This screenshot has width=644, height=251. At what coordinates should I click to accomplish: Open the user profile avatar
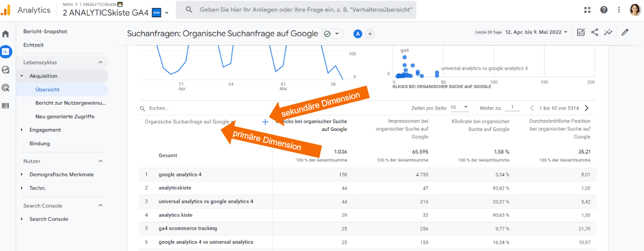635,10
